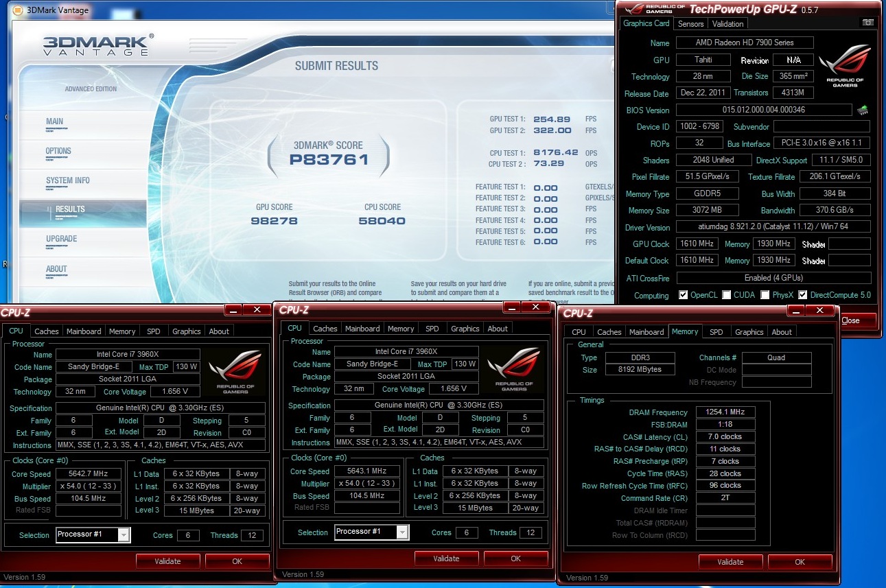Click the BIOS save chip icon
The width and height of the screenshot is (886, 588).
863,110
